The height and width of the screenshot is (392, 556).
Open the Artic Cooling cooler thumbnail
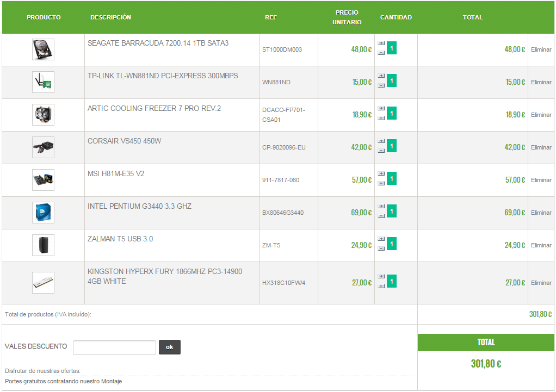(x=44, y=115)
